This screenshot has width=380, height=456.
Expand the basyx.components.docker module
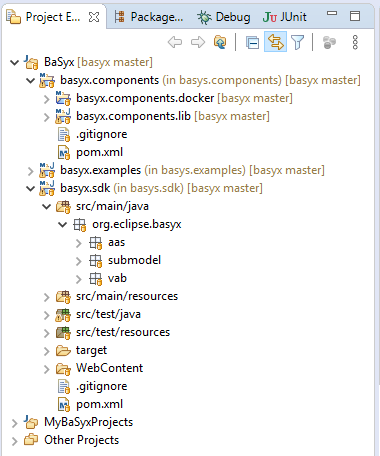pos(46,99)
